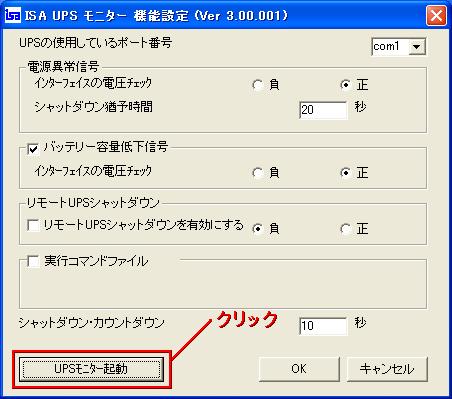The height and width of the screenshot is (399, 452).
Task: Click the シャットダウン・カウントダウン label
Action: (x=92, y=323)
